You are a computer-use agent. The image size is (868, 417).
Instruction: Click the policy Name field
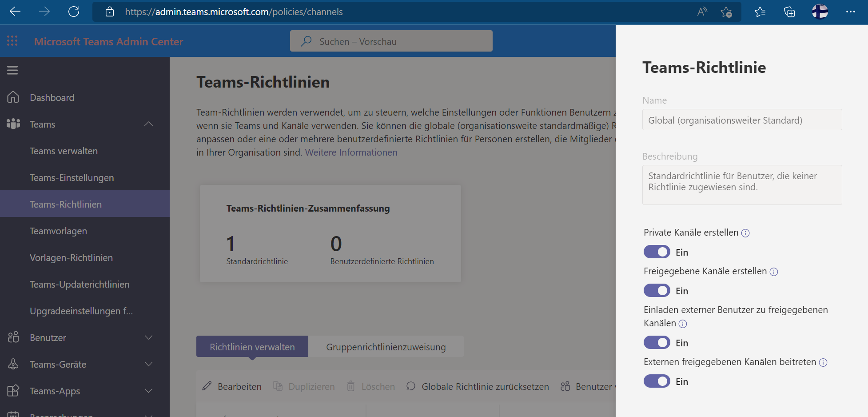pos(742,120)
